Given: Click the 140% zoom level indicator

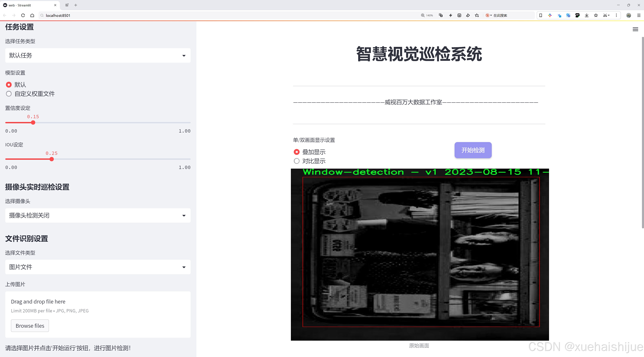Looking at the screenshot, I should [427, 15].
